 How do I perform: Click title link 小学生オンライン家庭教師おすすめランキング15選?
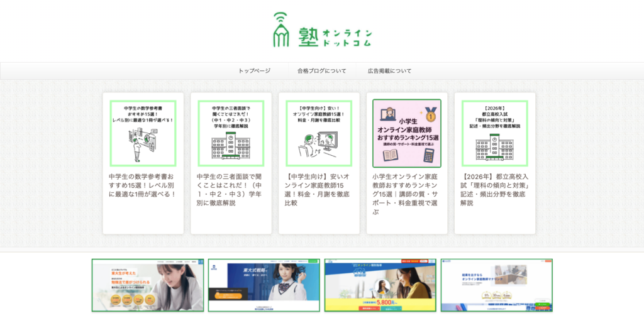point(405,194)
